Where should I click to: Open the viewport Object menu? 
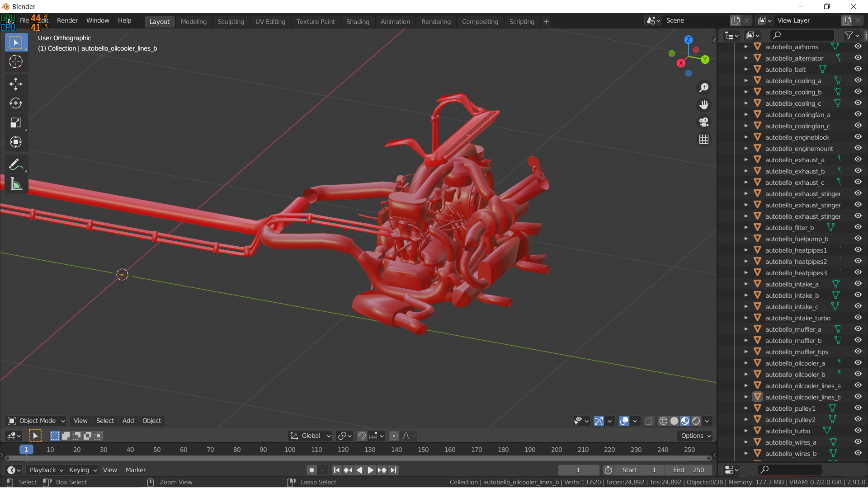pos(151,421)
